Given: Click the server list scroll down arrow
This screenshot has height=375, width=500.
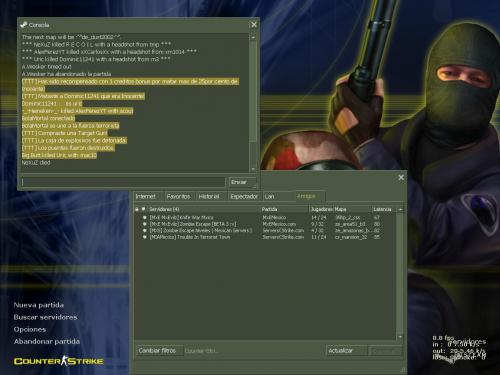Looking at the screenshot, I should pyautogui.click(x=400, y=337).
